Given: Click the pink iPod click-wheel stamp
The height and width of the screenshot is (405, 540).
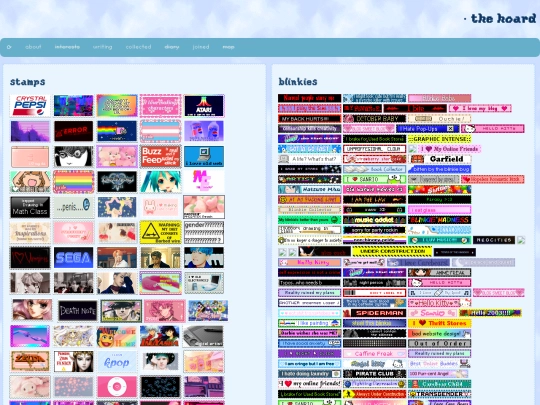Looking at the screenshot, I should pos(117,386).
